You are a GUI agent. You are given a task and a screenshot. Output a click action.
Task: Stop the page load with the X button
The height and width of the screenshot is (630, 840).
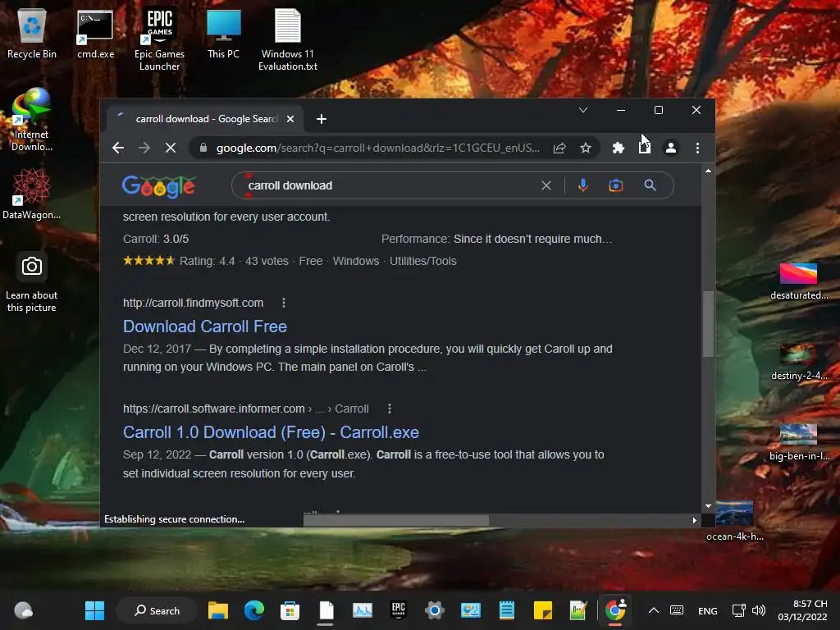[171, 148]
